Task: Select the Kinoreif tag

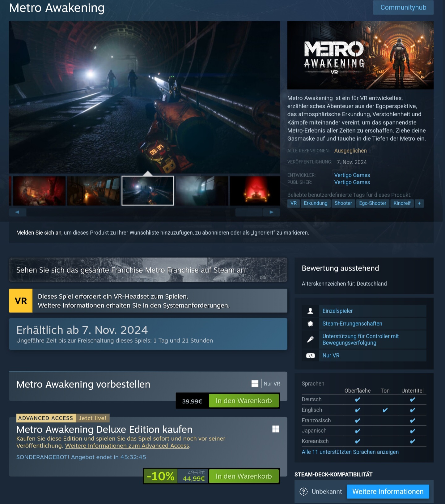Action: coord(402,203)
